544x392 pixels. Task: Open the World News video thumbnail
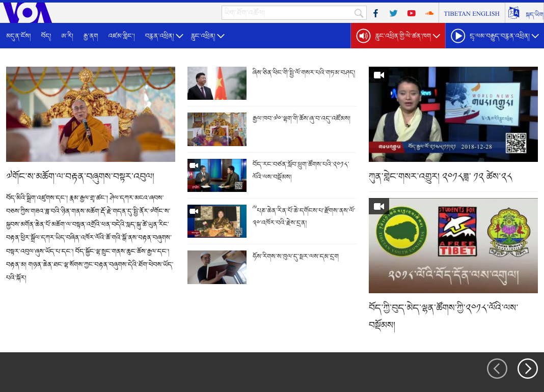tap(453, 114)
